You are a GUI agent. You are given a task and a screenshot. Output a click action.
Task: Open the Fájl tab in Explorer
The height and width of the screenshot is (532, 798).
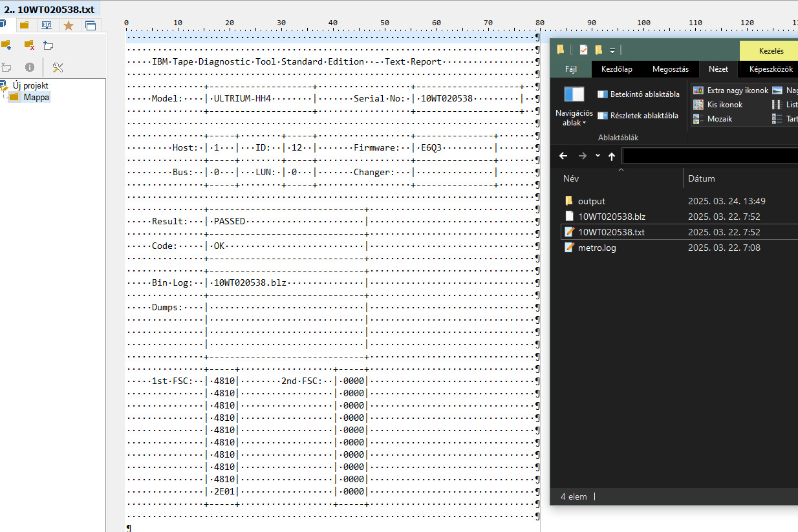click(x=571, y=69)
